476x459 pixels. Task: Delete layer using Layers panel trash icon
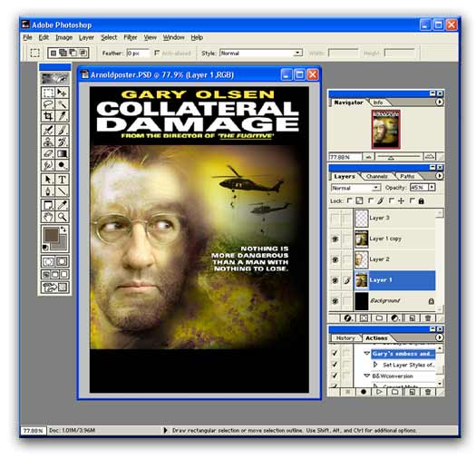click(428, 318)
